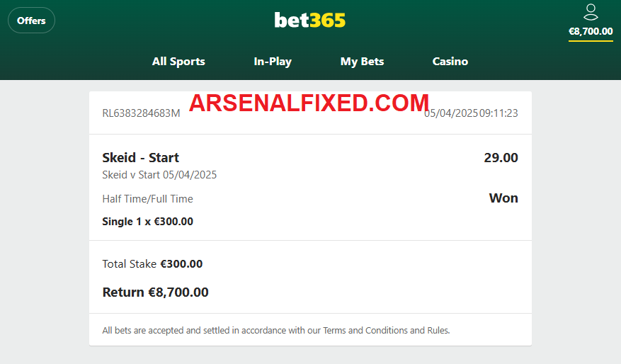Click the Total Stake €300.00 amount
This screenshot has height=364, width=621.
pos(152,263)
